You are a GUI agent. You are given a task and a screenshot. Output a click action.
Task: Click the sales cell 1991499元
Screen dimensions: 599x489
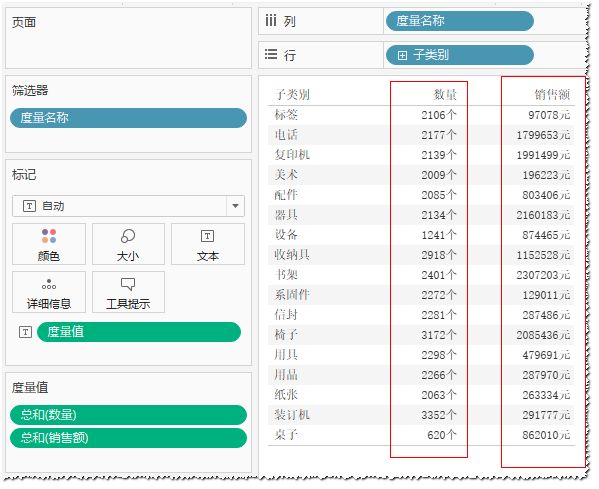[x=543, y=155]
